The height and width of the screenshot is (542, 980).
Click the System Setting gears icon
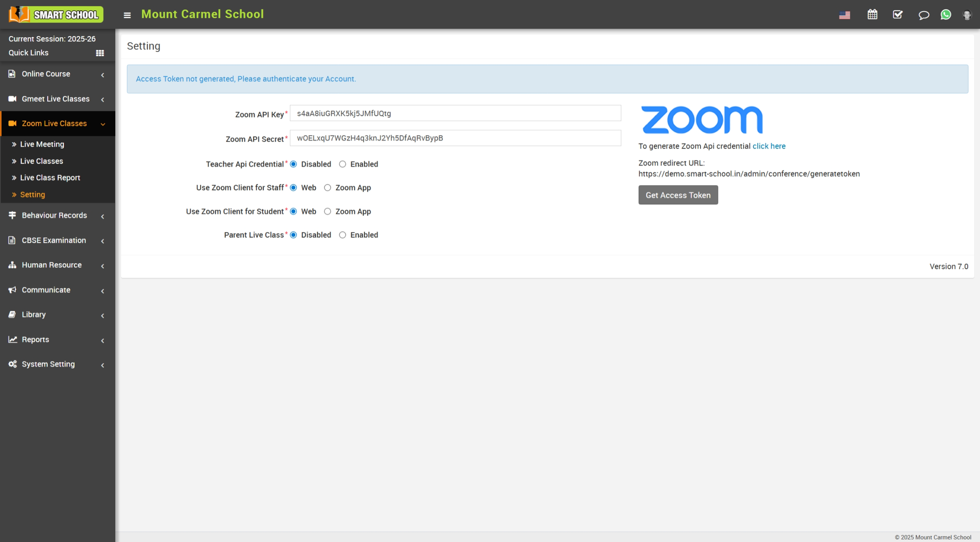pos(12,364)
